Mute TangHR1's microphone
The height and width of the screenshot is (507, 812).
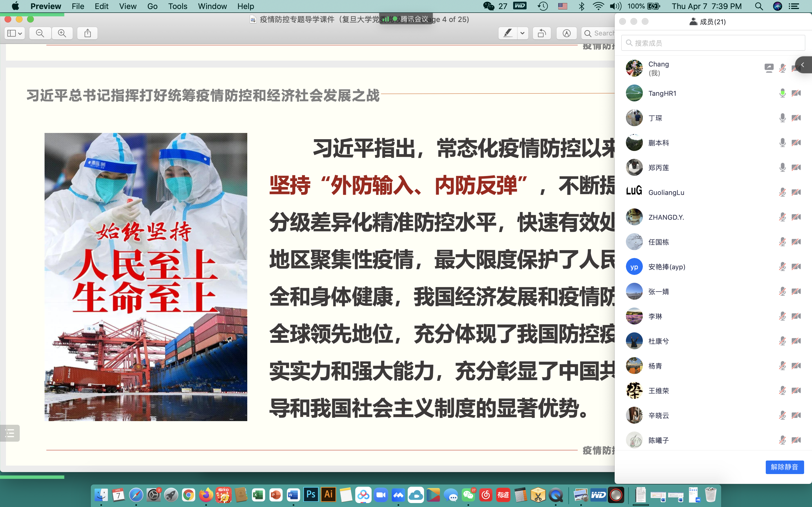pyautogui.click(x=782, y=93)
